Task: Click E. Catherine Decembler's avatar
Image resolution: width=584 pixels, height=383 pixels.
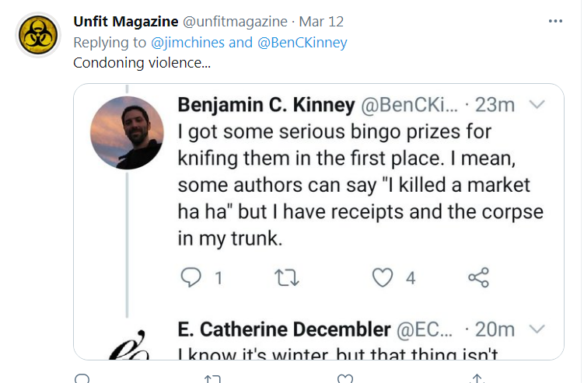Action: (x=128, y=345)
